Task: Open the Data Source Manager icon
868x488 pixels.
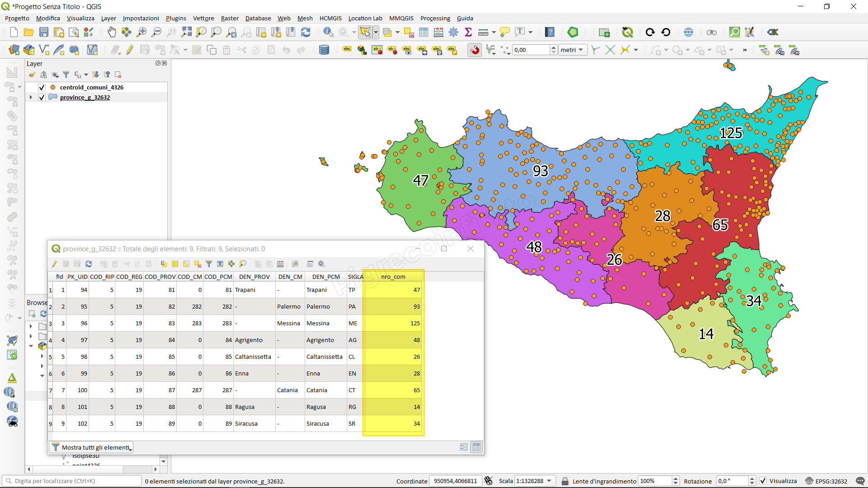Action: (x=14, y=50)
